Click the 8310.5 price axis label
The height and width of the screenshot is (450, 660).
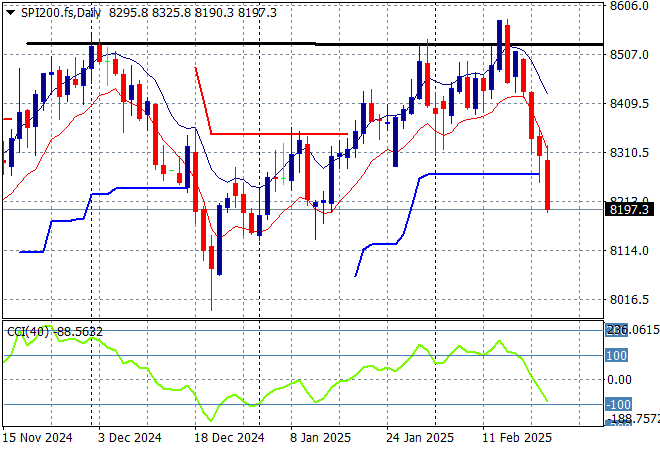coord(629,152)
